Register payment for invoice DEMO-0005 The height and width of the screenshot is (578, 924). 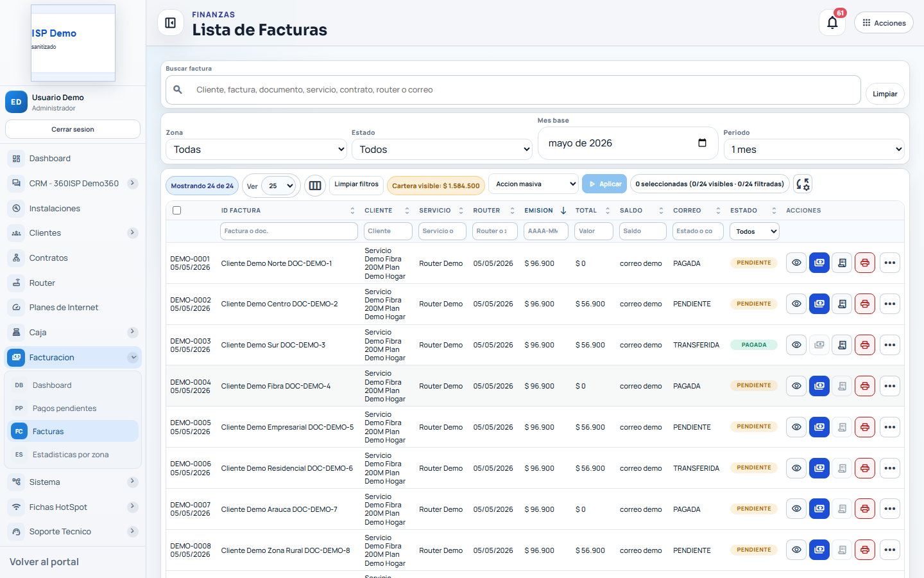819,427
